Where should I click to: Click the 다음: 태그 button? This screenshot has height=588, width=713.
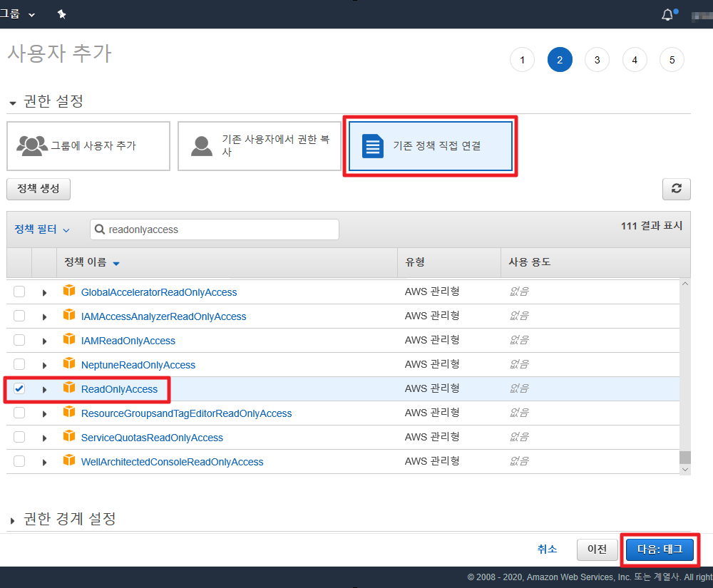coord(660,550)
